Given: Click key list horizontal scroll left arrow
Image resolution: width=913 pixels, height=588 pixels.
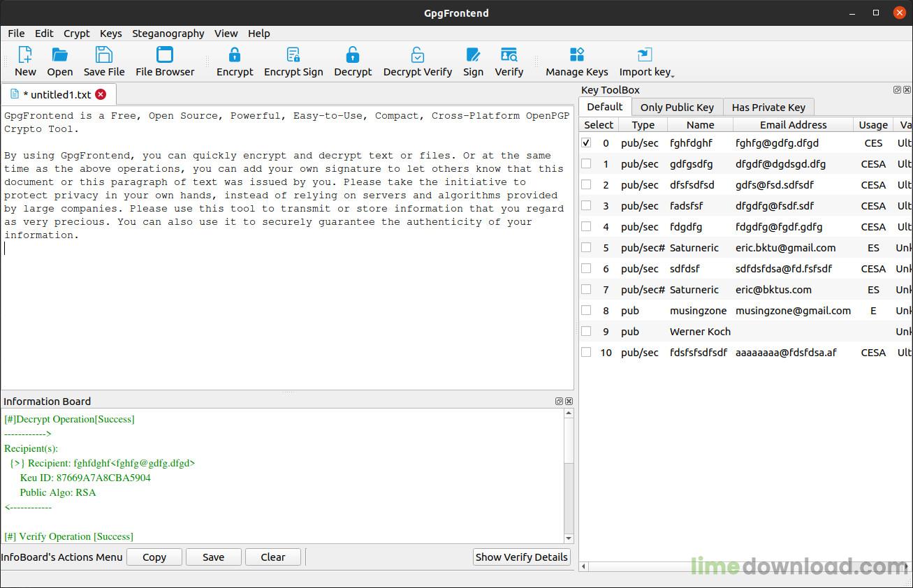Looking at the screenshot, I should (x=584, y=566).
